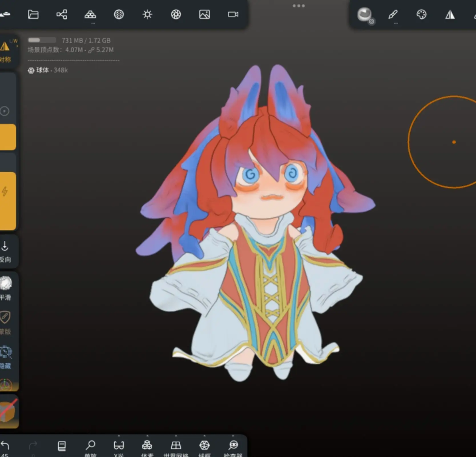Image resolution: width=476 pixels, height=457 pixels.
Task: Open the three-dots overflow menu
Action: click(298, 6)
